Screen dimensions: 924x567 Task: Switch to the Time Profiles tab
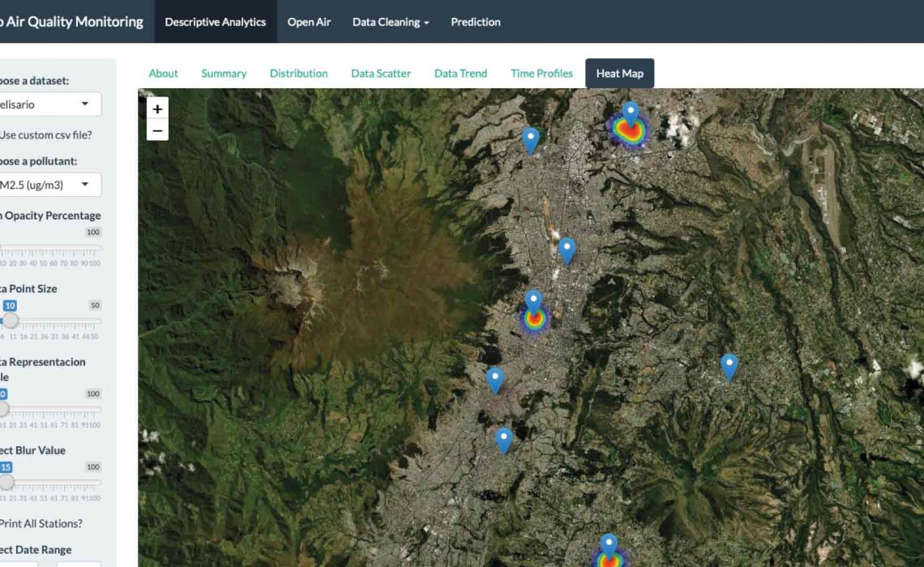pyautogui.click(x=541, y=73)
